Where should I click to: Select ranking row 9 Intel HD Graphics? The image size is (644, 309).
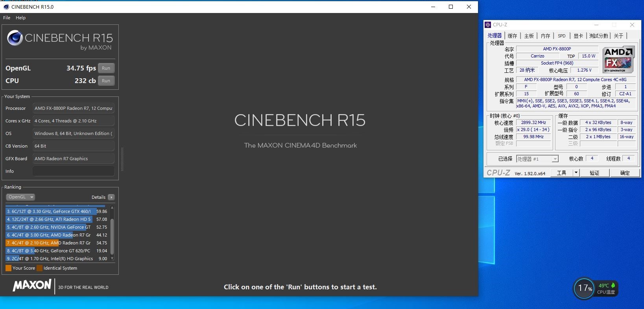(x=57, y=259)
